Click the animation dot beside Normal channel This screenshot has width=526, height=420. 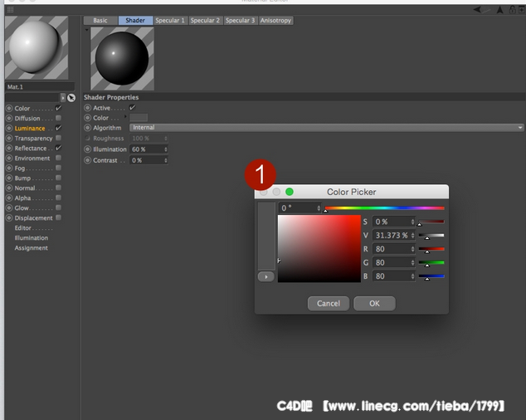pos(9,188)
